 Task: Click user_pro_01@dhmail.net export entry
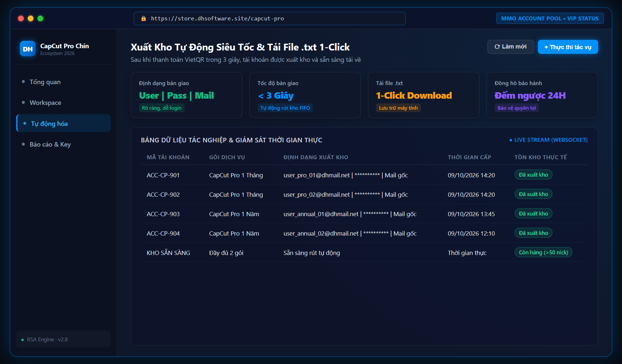click(x=345, y=175)
